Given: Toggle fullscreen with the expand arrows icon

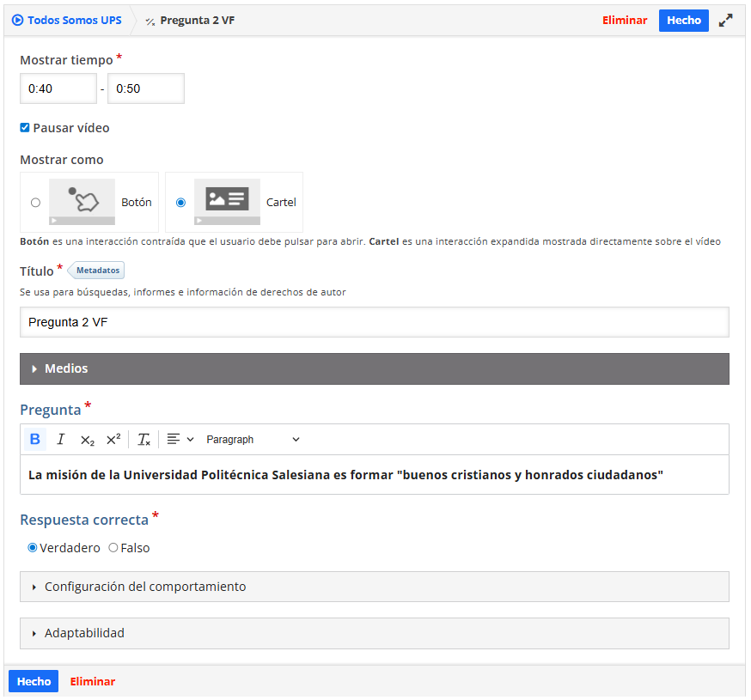Looking at the screenshot, I should pyautogui.click(x=726, y=21).
